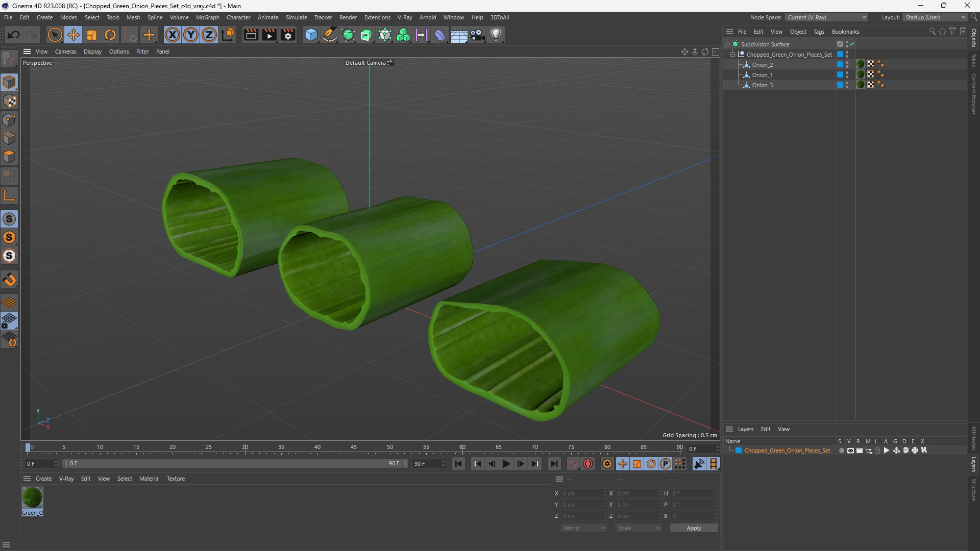Select the Rotate tool icon
This screenshot has height=551, width=980.
pyautogui.click(x=110, y=35)
